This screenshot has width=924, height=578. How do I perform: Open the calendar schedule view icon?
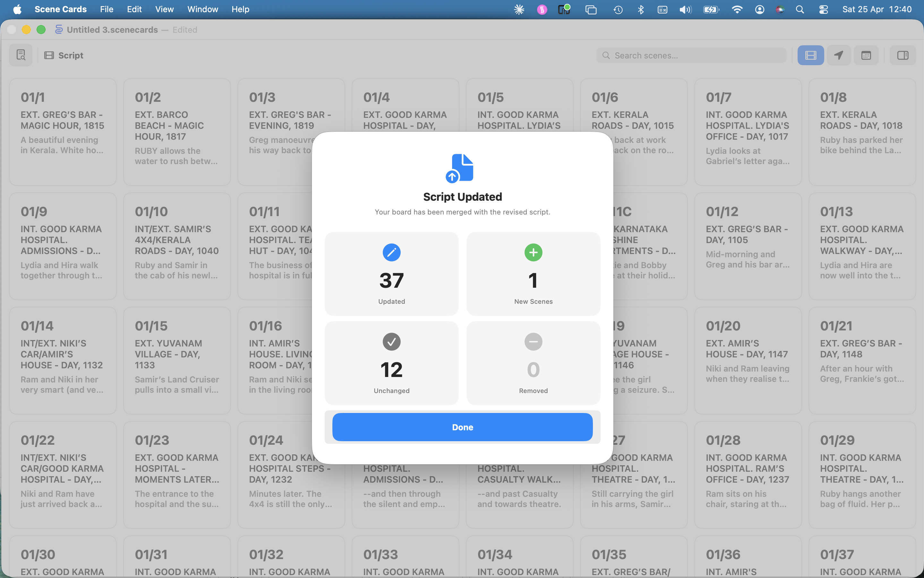pyautogui.click(x=866, y=56)
